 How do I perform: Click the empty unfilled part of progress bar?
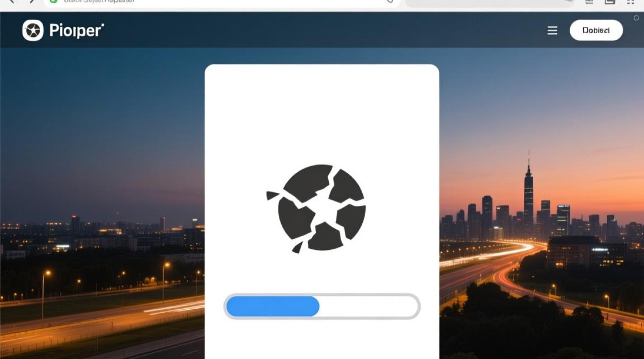(x=368, y=306)
